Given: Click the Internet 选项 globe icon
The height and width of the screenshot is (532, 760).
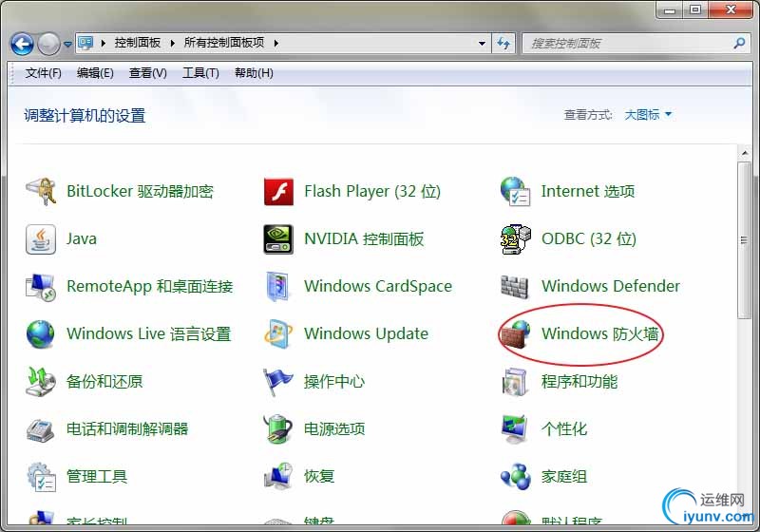Looking at the screenshot, I should click(x=515, y=191).
